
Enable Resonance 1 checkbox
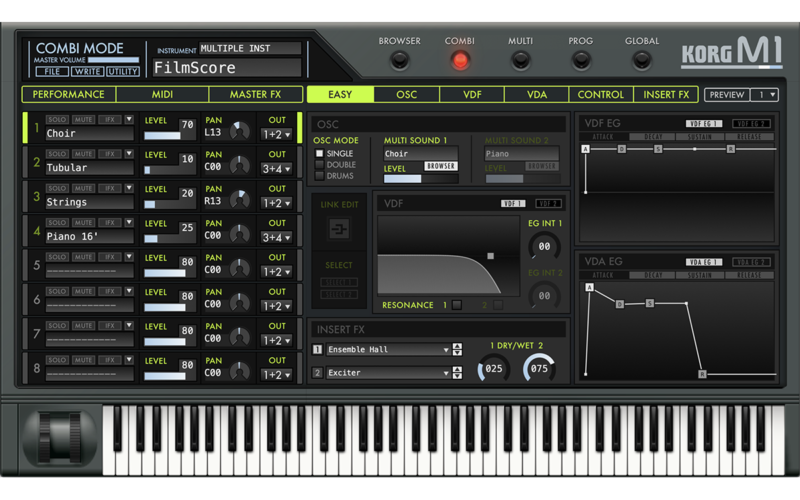pos(457,305)
